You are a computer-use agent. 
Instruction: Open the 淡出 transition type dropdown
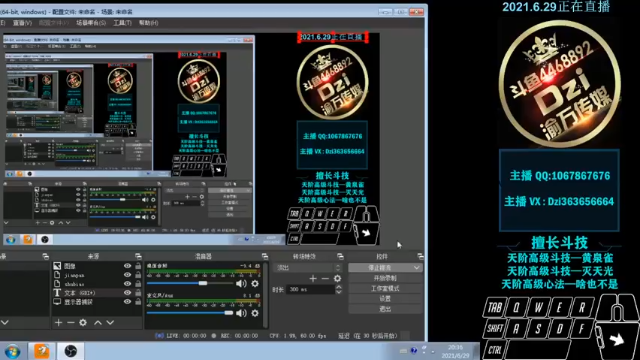tap(308, 268)
